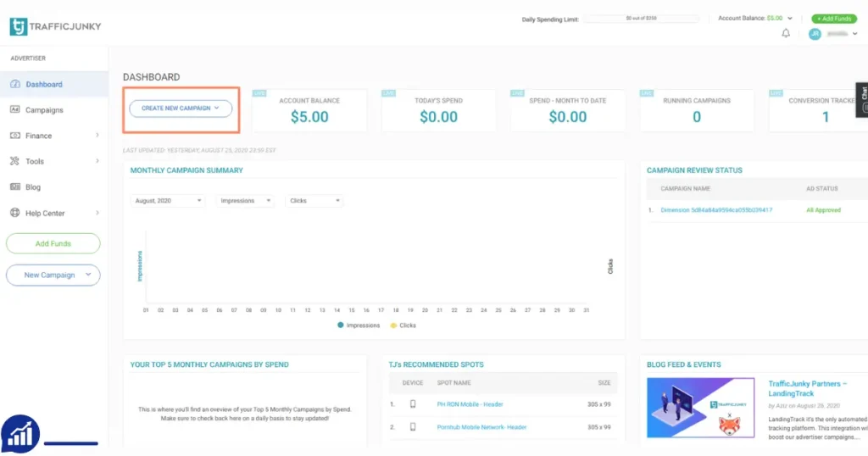Open Create New Campaign dropdown

pos(181,108)
